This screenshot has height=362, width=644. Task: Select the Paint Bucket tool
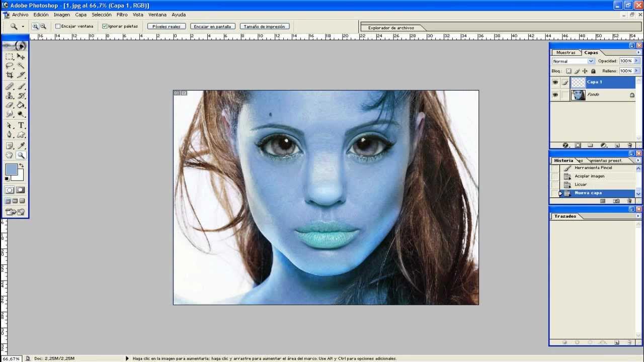[x=21, y=105]
